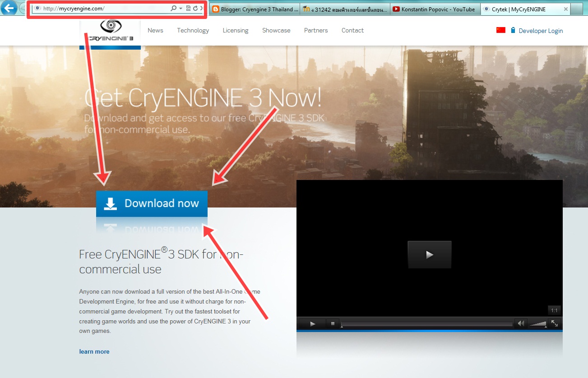Screen dimensions: 588x378
Task: Click the browser Back arrow button
Action: 9,8
